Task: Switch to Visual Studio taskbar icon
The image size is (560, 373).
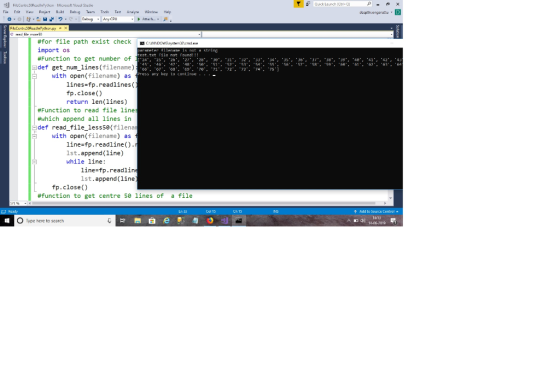Action: coord(224,221)
